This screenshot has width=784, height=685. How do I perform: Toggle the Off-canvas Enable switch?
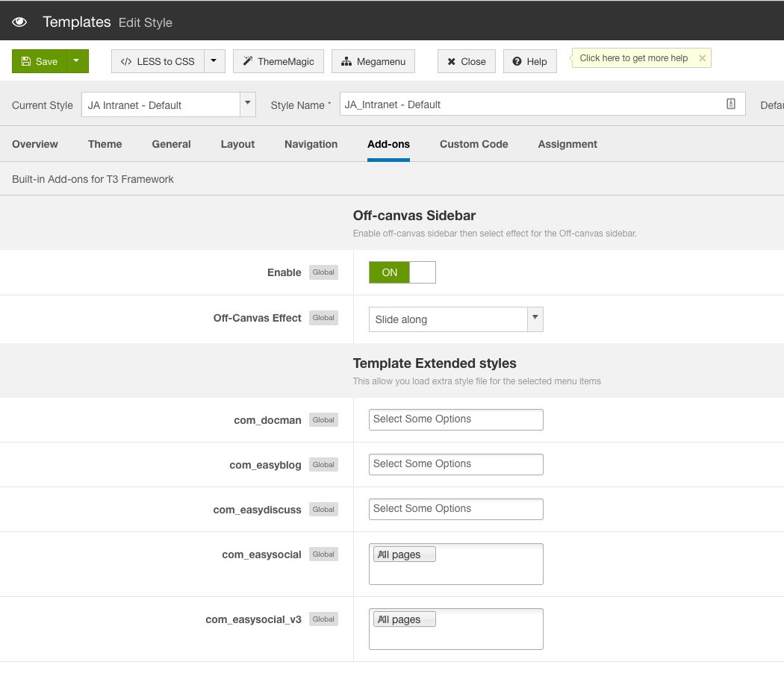(402, 272)
